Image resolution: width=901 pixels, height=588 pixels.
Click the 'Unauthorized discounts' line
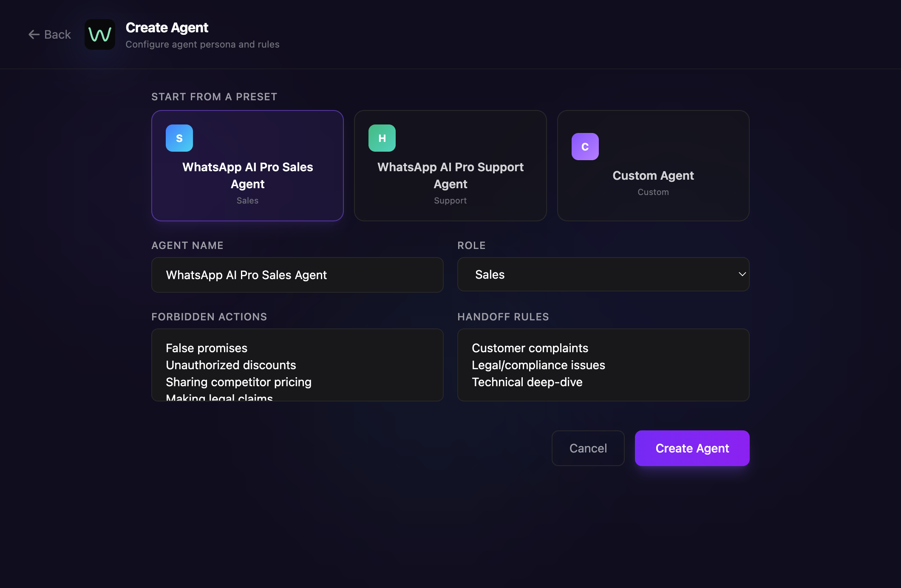(x=231, y=365)
